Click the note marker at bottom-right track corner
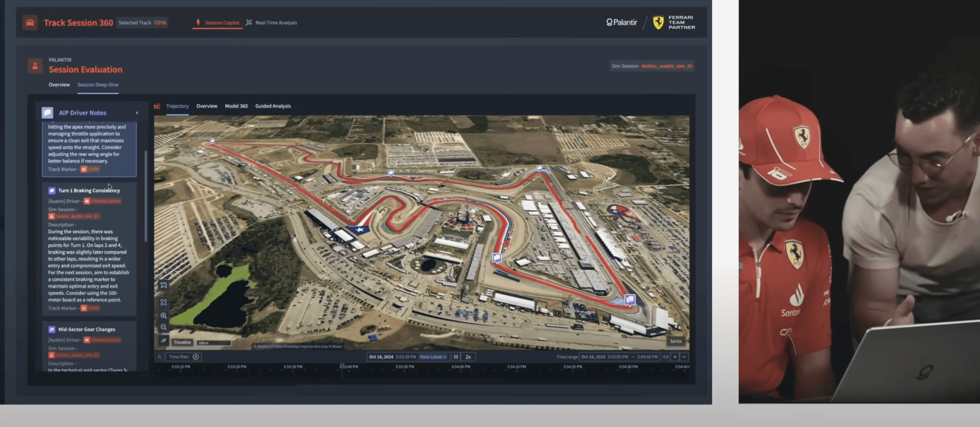 click(x=630, y=299)
